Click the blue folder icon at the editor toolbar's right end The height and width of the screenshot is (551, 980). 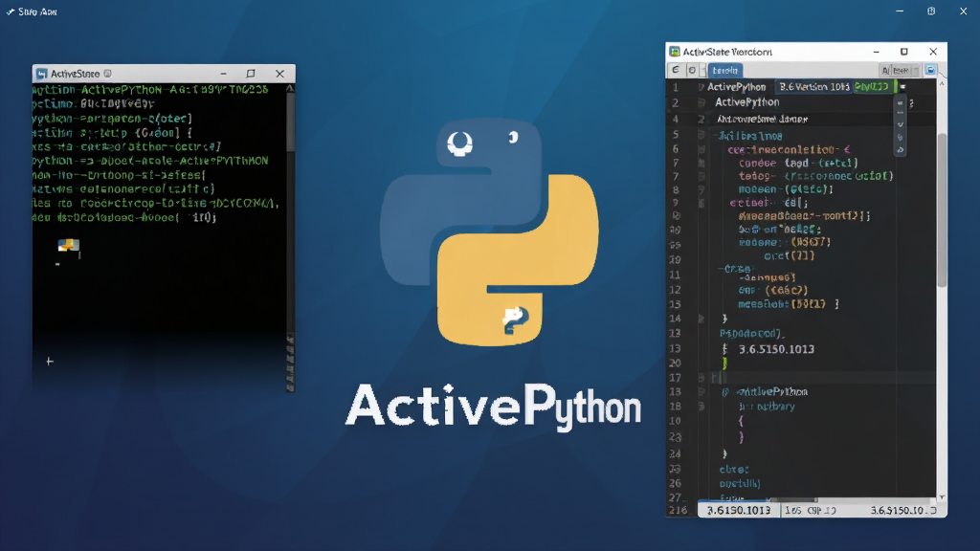[x=930, y=70]
